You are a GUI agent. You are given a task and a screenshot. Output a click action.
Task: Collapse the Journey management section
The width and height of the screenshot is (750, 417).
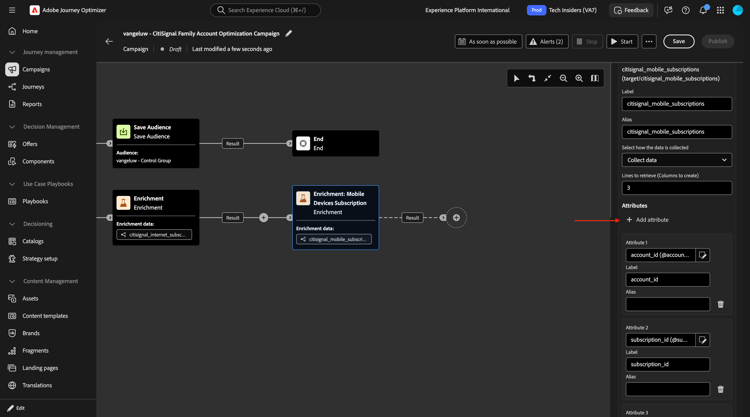12,52
